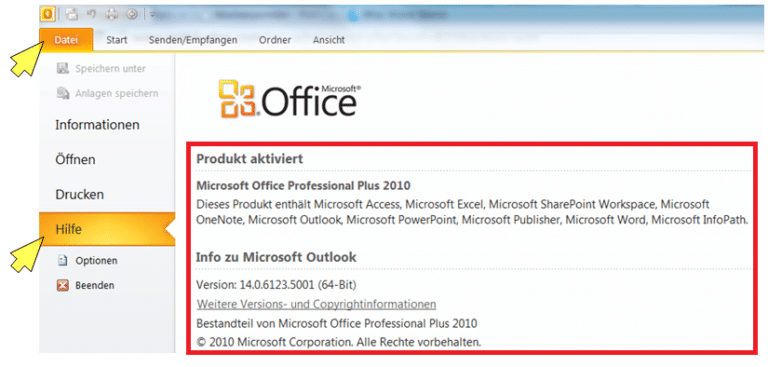768x367 pixels.
Task: Switch to the Senden/Empfangen tab
Action: pyautogui.click(x=193, y=40)
